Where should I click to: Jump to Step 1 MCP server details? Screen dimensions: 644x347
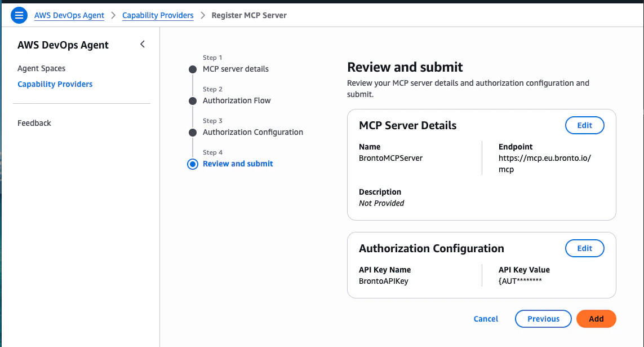pos(236,69)
